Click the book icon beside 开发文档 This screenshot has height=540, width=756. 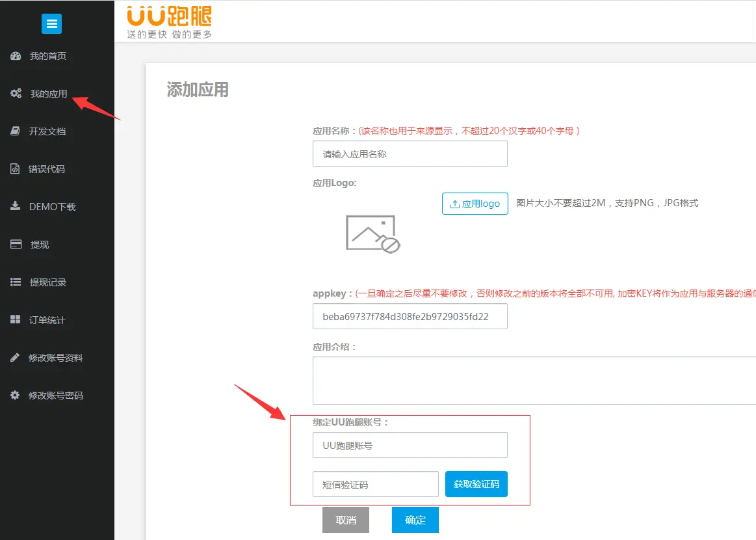tap(16, 131)
